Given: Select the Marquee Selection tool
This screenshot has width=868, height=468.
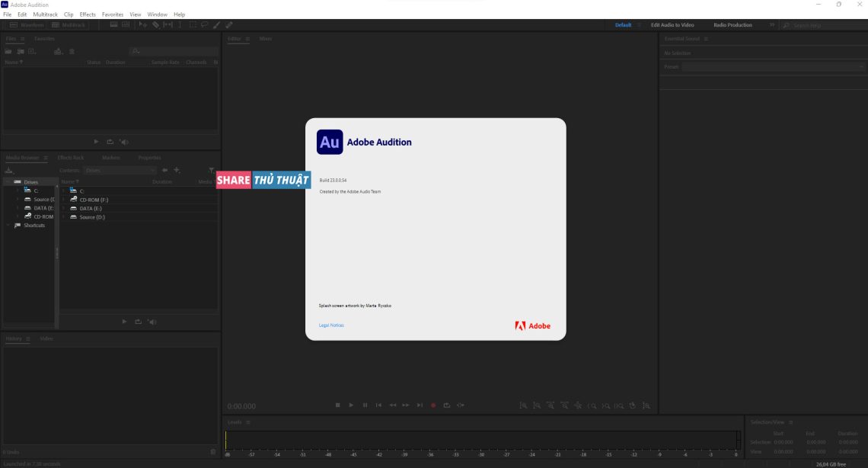Looking at the screenshot, I should click(x=192, y=24).
